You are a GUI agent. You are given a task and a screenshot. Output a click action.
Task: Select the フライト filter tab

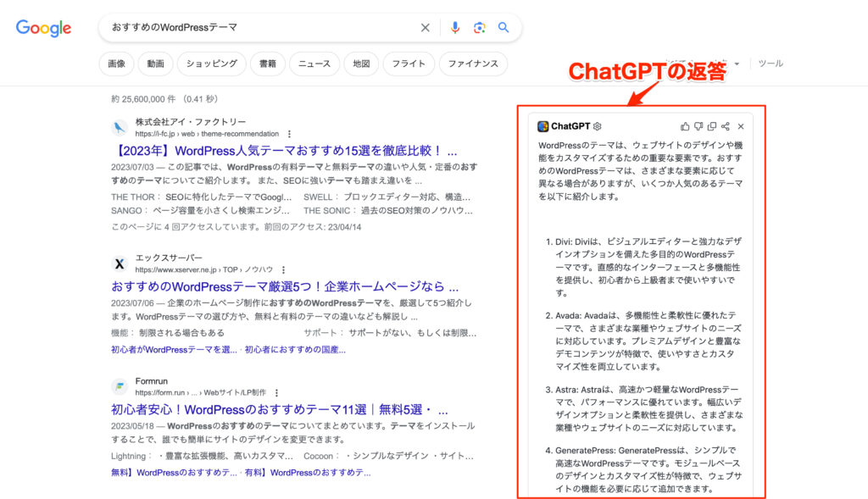409,64
